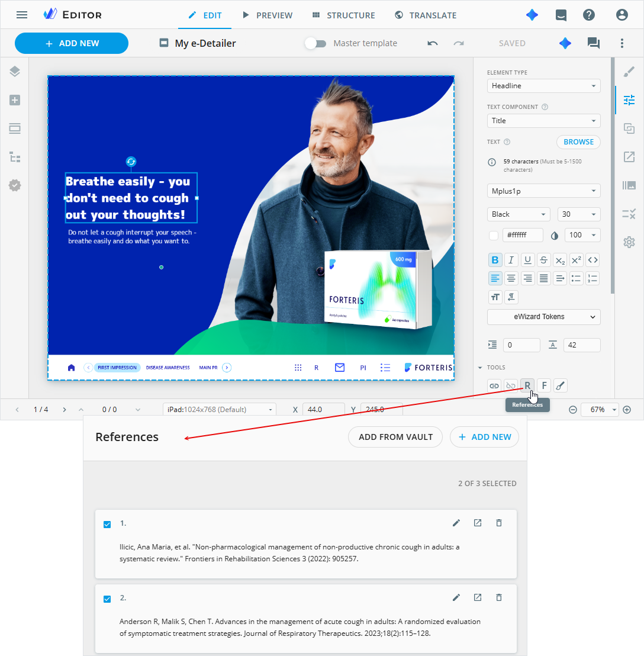Viewport: 644px width, 656px height.
Task: Click Add New reference button
Action: click(484, 437)
